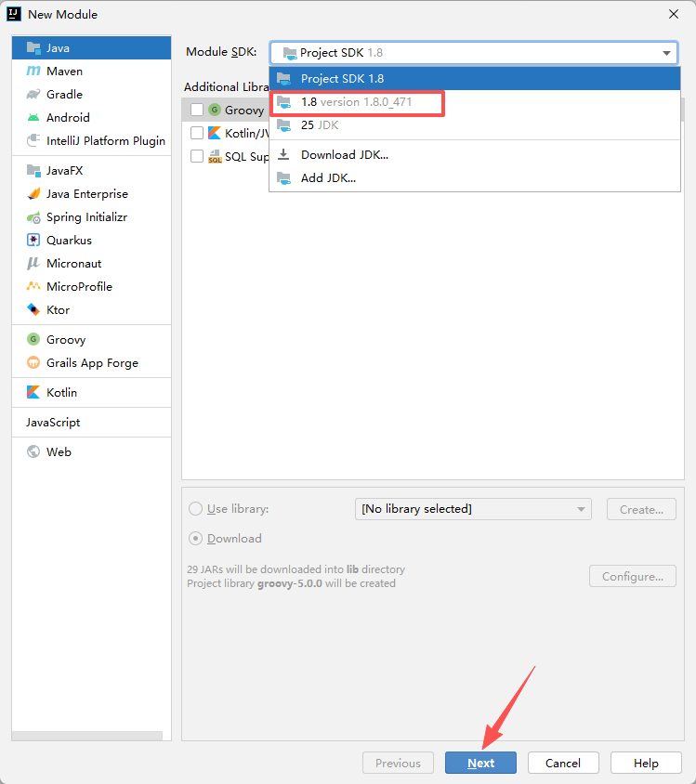This screenshot has width=696, height=784.
Task: Click the Help button
Action: [x=646, y=763]
